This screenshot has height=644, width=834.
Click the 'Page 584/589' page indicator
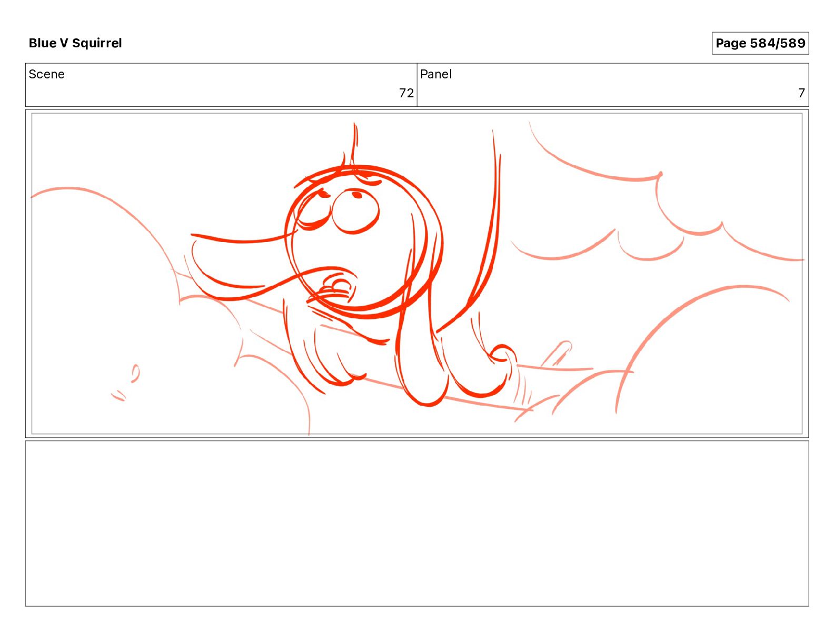760,43
